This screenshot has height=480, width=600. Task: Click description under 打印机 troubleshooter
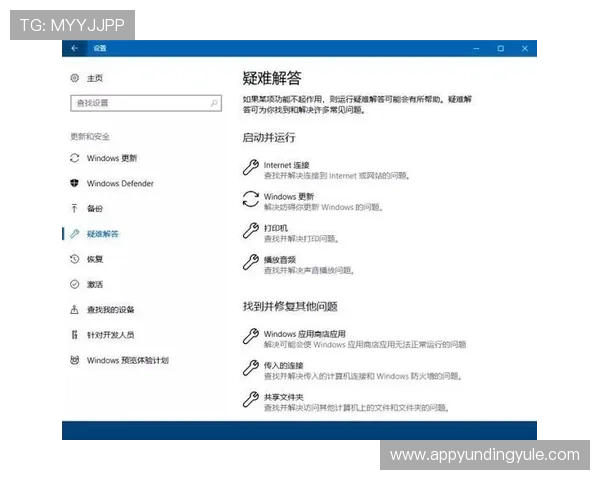[301, 239]
